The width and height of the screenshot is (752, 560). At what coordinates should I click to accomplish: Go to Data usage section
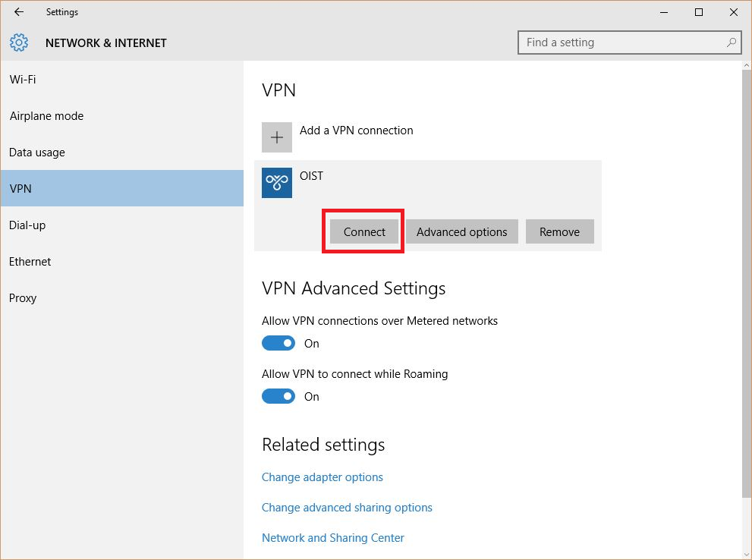pos(37,153)
